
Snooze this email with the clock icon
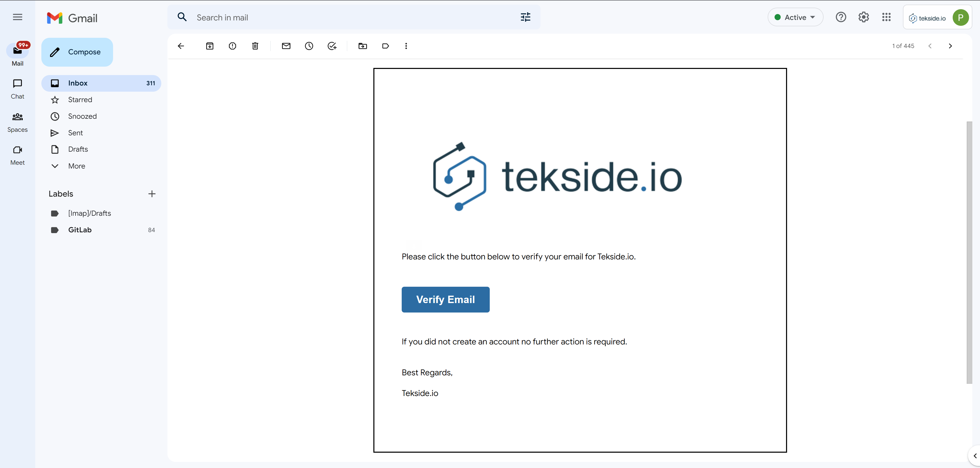pyautogui.click(x=309, y=46)
